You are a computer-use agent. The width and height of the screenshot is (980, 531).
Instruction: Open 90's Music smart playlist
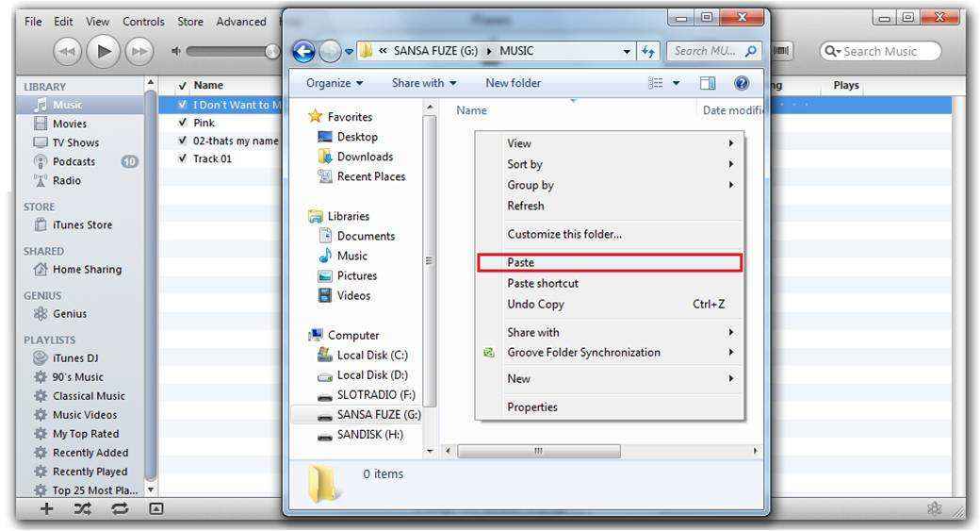[x=77, y=376]
